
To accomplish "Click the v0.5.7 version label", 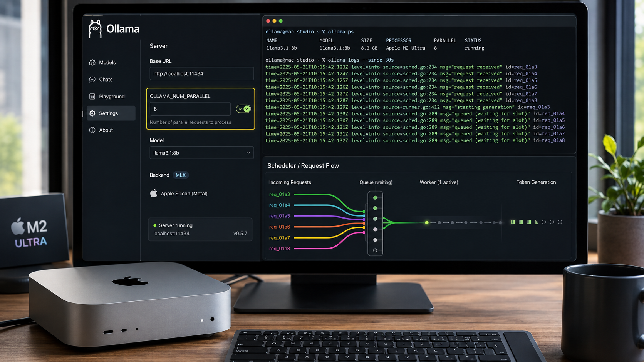I will click(240, 234).
